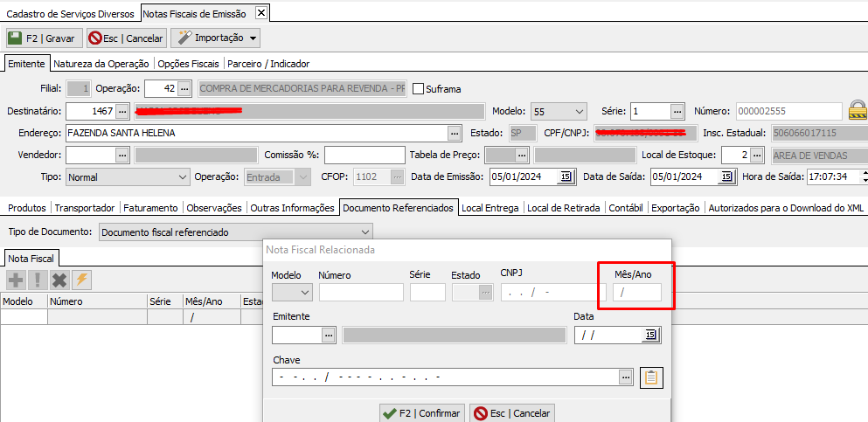This screenshot has width=868, height=422.
Task: Click the Mês/Ano input field
Action: click(x=636, y=293)
